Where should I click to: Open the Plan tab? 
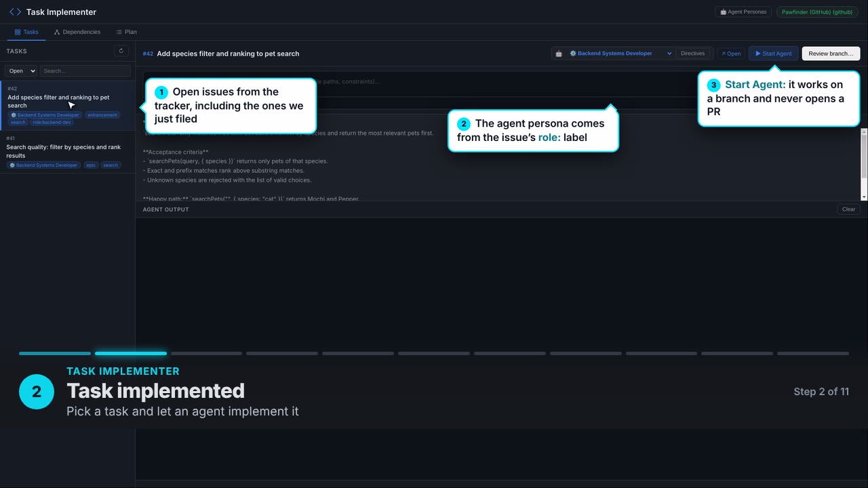(126, 32)
